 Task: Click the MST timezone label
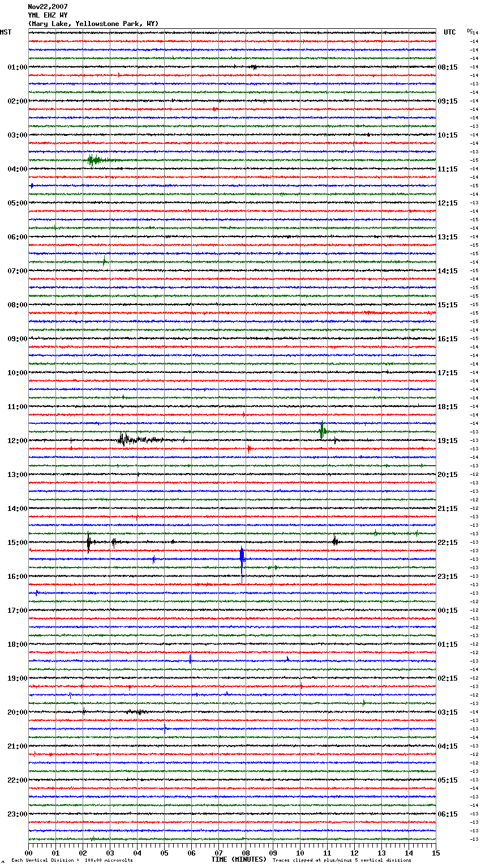click(x=6, y=32)
